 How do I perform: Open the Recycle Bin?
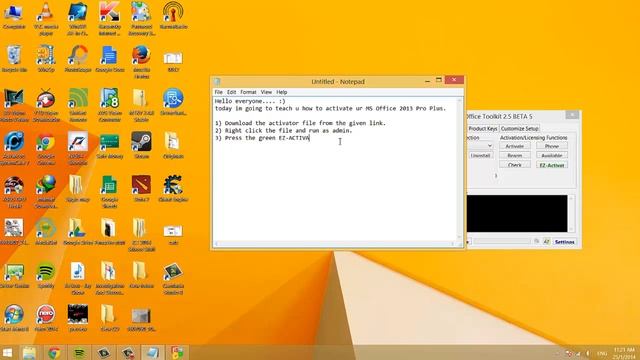click(14, 59)
